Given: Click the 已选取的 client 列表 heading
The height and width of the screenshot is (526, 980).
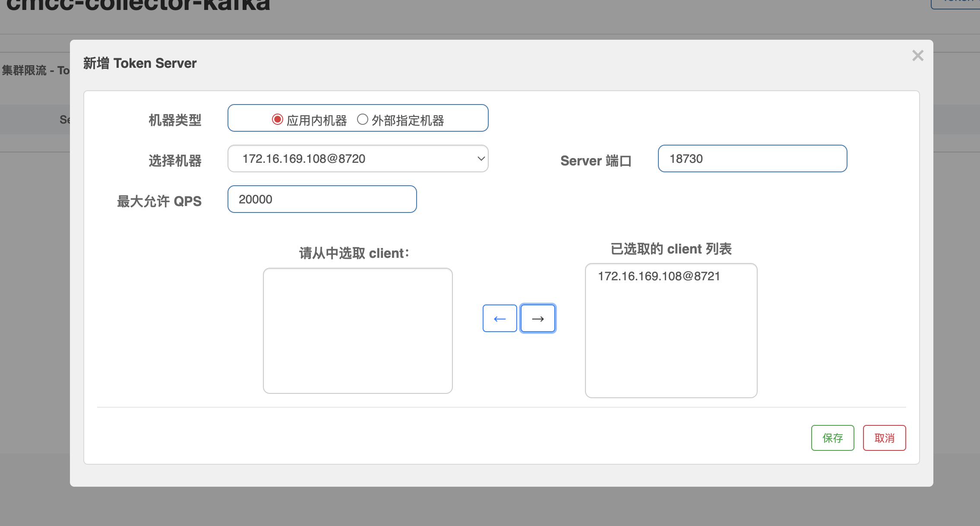Looking at the screenshot, I should click(x=671, y=249).
